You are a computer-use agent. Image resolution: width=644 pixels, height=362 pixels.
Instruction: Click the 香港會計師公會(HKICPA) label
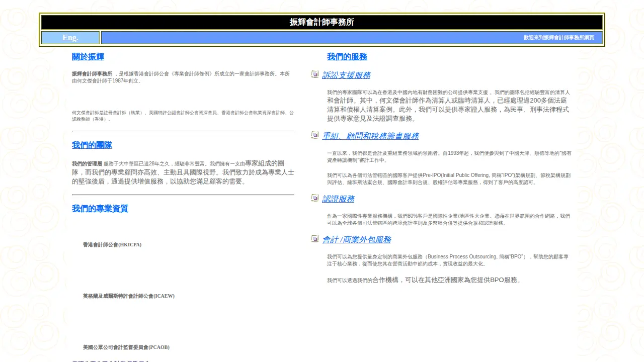coord(112,245)
